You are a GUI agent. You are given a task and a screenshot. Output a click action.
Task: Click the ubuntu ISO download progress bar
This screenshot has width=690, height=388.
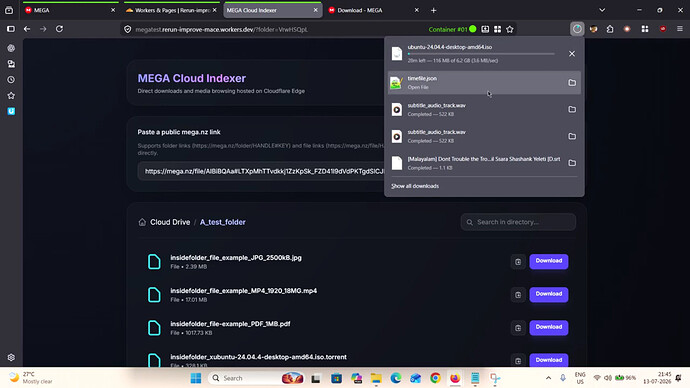pos(481,54)
